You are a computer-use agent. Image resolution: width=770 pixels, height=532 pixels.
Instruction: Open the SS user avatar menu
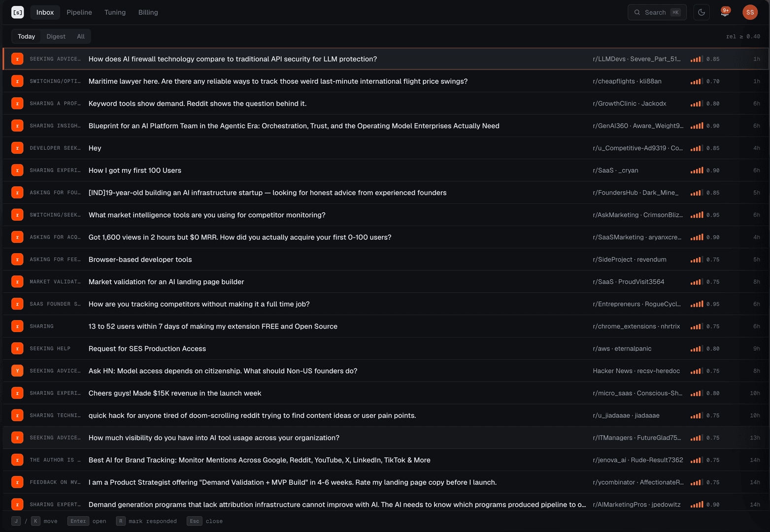click(750, 12)
